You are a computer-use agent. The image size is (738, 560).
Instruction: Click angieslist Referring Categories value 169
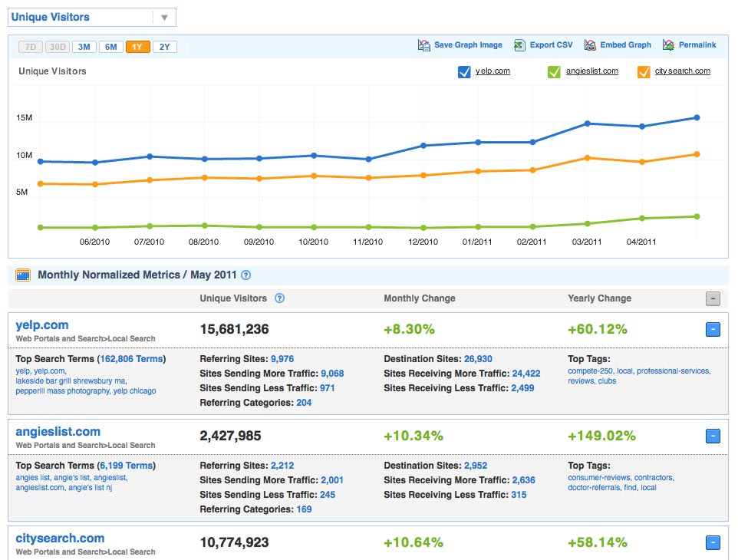(304, 509)
